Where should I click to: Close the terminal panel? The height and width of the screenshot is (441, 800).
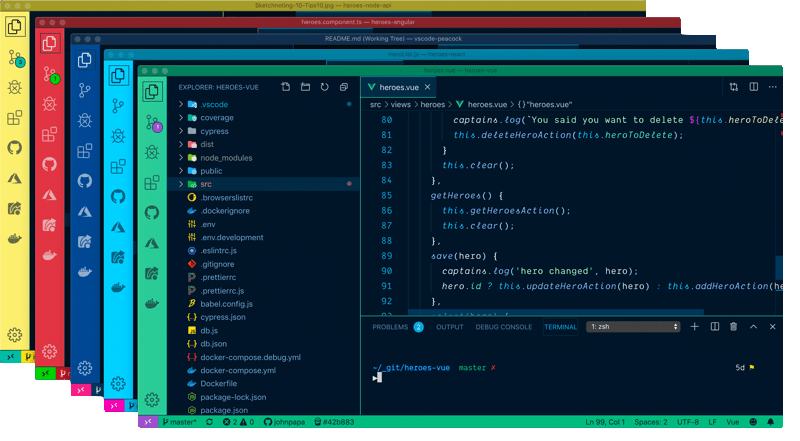tap(772, 327)
